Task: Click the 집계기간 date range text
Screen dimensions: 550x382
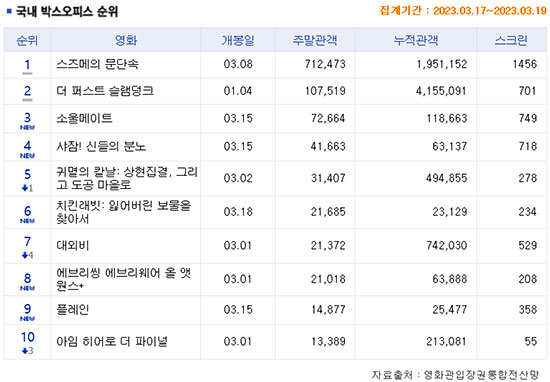Action: 463,11
